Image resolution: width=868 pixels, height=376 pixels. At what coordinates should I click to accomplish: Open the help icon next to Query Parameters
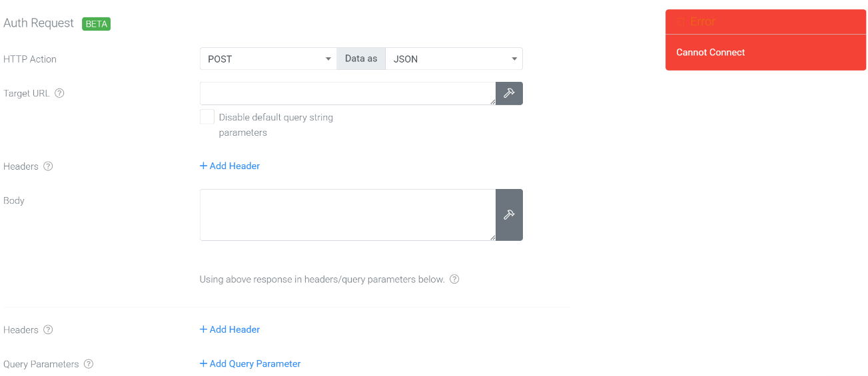pyautogui.click(x=89, y=365)
